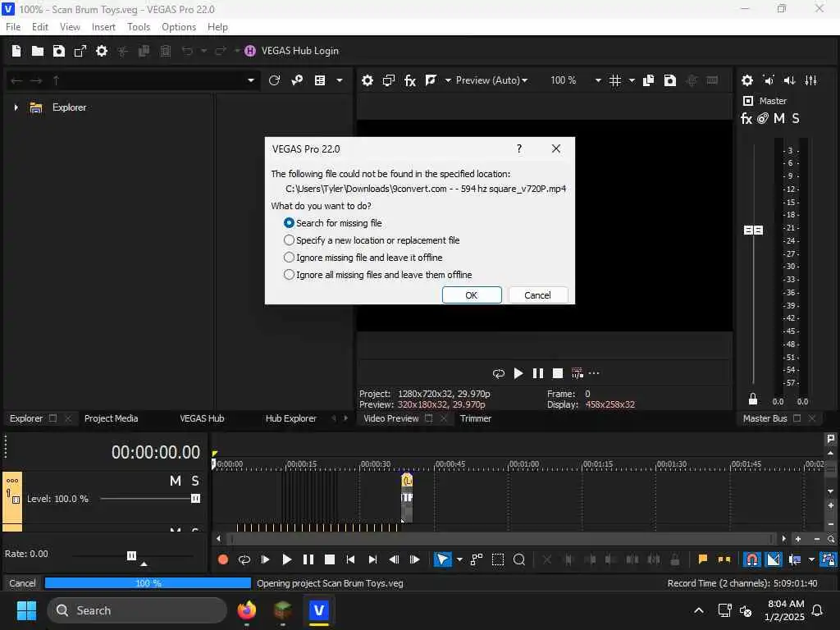Click Master bus volume fader handle

[753, 230]
